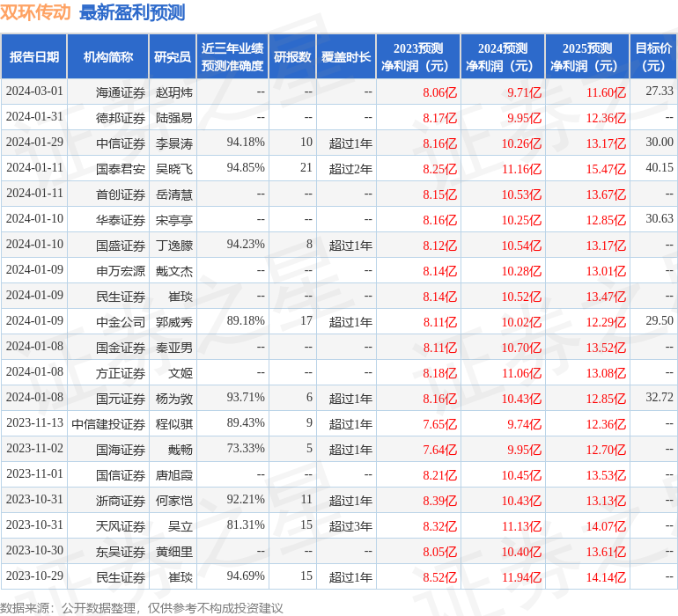Viewport: 678px width, 616px height.
Task: Click target price 32.72
Action: (x=660, y=397)
